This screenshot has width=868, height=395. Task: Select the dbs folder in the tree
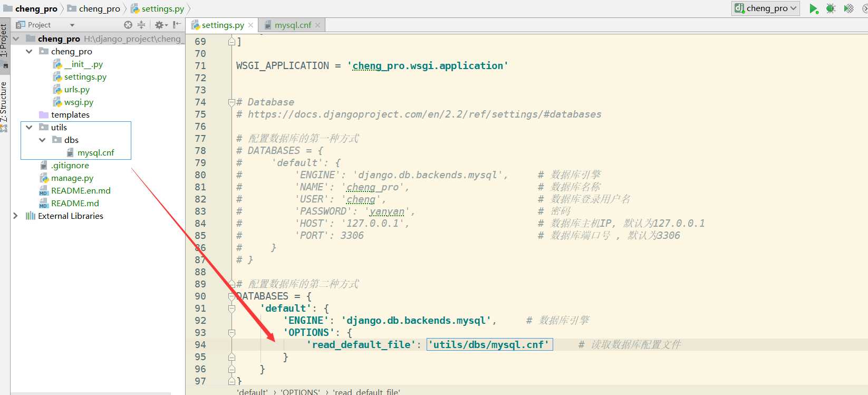click(x=65, y=140)
